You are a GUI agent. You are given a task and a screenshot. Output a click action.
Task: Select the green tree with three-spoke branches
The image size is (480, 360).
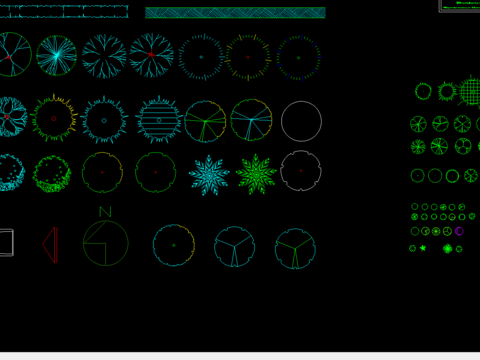[x=295, y=249]
